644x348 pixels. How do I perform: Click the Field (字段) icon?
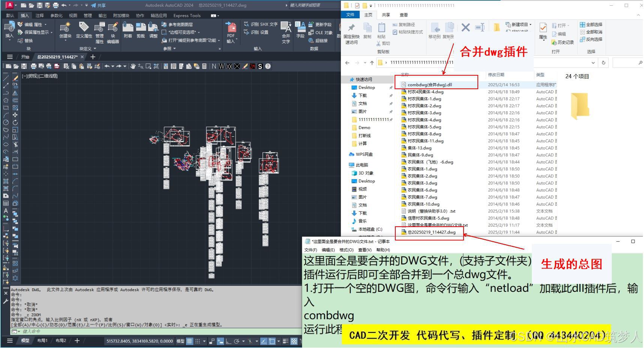(x=300, y=27)
